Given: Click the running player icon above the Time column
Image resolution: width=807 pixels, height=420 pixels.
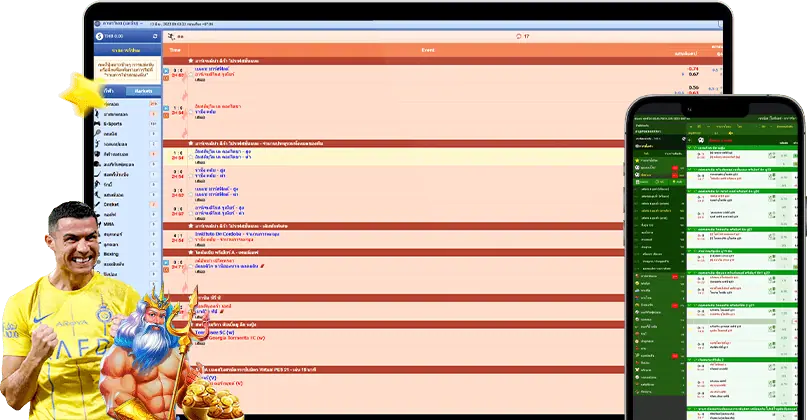Looking at the screenshot, I should click(x=171, y=37).
